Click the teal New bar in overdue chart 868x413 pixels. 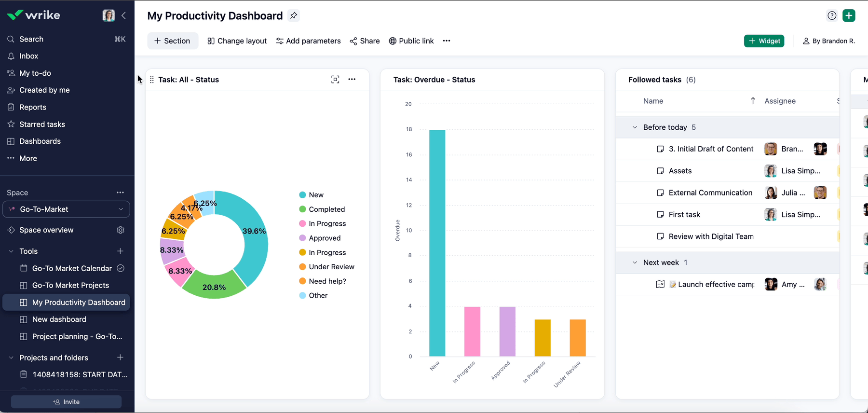437,243
